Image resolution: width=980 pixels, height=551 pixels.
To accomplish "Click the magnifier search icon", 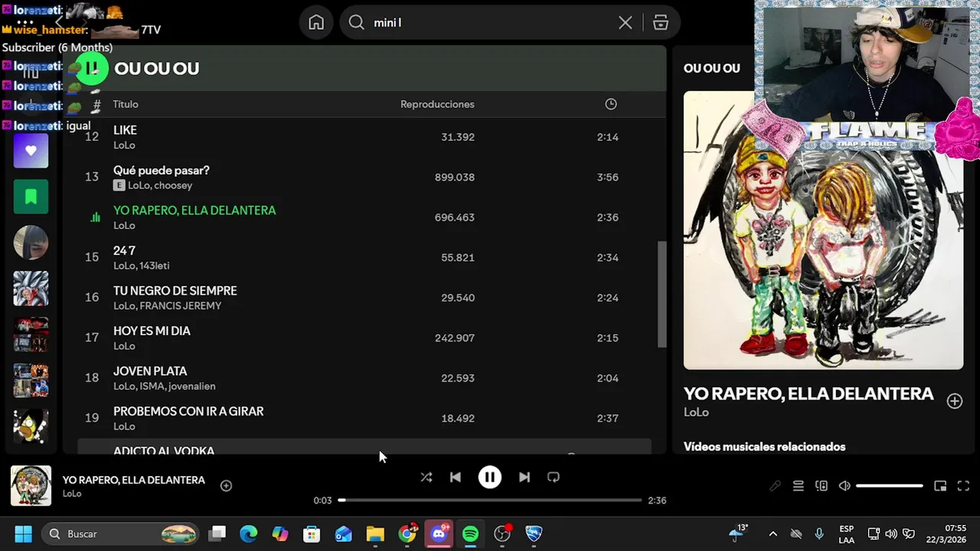I will [x=356, y=23].
